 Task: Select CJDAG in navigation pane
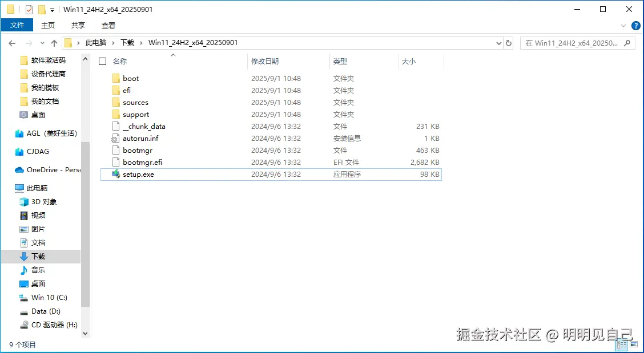point(32,152)
